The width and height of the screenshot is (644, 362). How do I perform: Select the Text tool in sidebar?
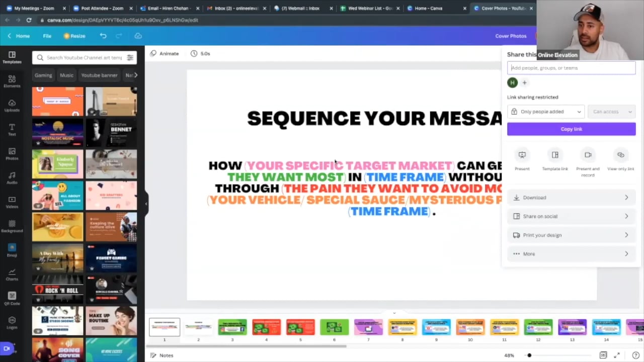pyautogui.click(x=12, y=130)
